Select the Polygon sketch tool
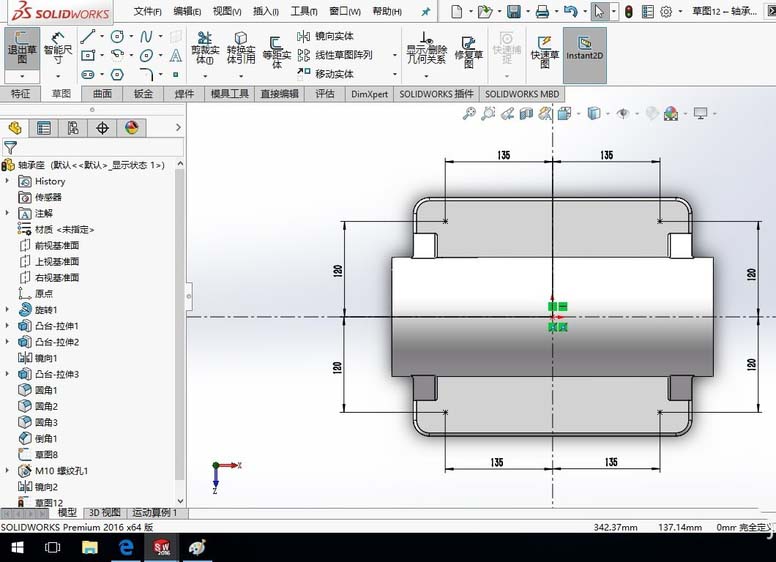The height and width of the screenshot is (562, 776). click(x=117, y=75)
